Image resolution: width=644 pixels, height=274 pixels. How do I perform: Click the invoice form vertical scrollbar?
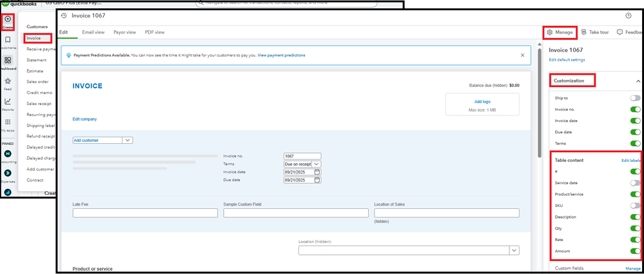540,103
